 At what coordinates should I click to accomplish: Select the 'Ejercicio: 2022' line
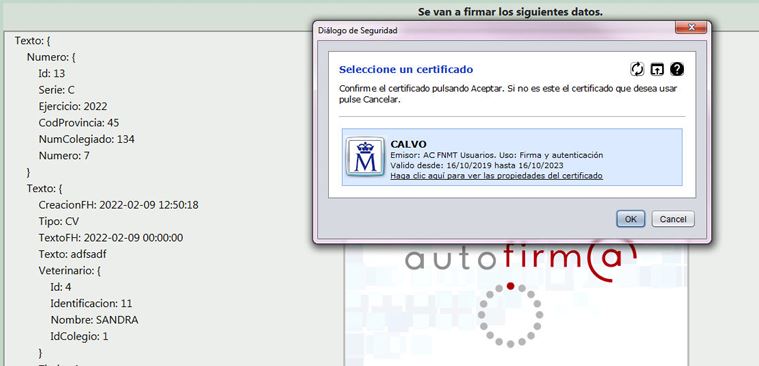click(73, 107)
